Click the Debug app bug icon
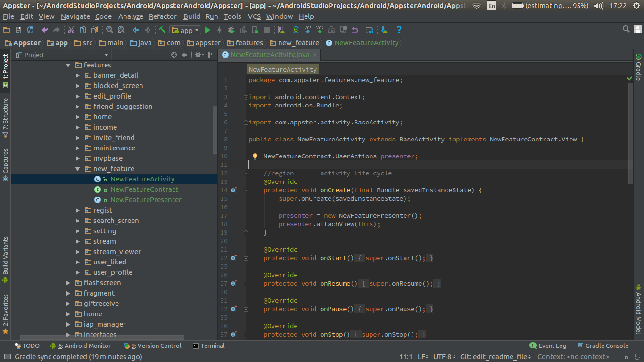 point(231,30)
